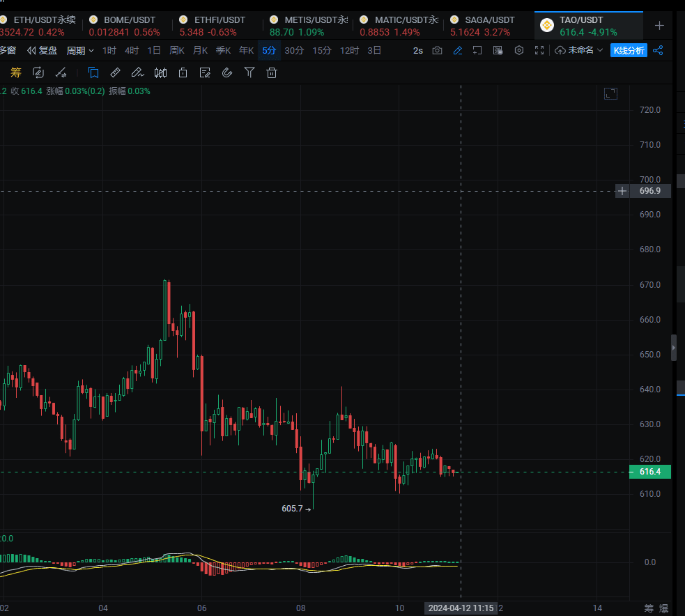Select the measure ruler tool
Viewport: 685px width, 616px height.
pos(116,72)
